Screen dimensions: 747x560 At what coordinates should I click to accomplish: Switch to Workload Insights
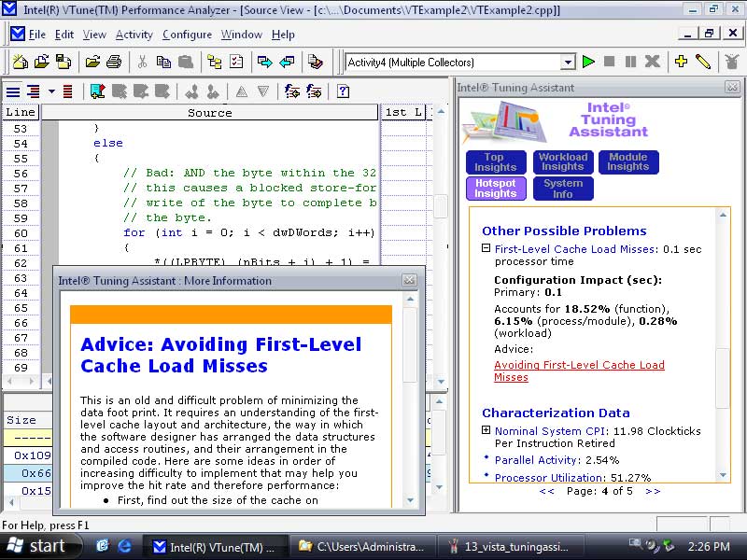point(563,162)
